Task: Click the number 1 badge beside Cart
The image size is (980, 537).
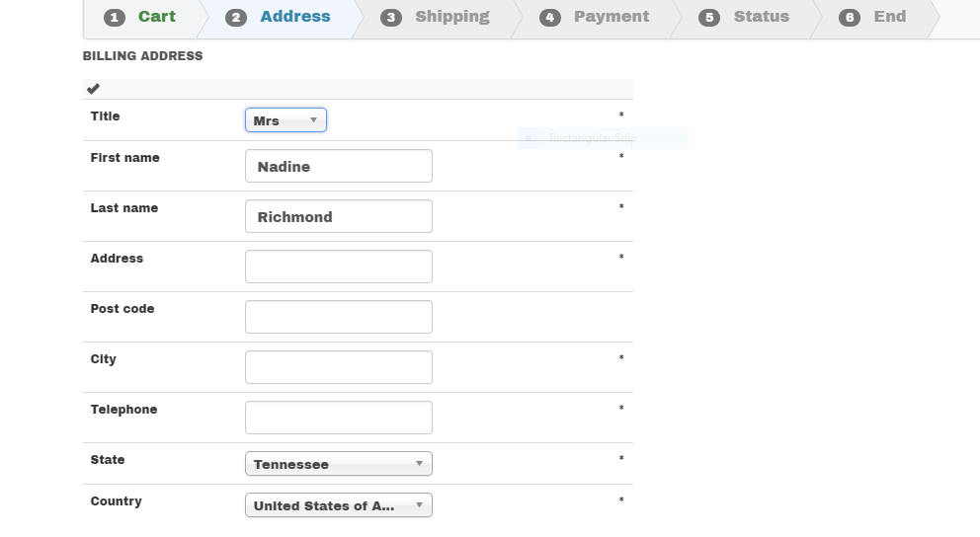Action: coord(115,18)
